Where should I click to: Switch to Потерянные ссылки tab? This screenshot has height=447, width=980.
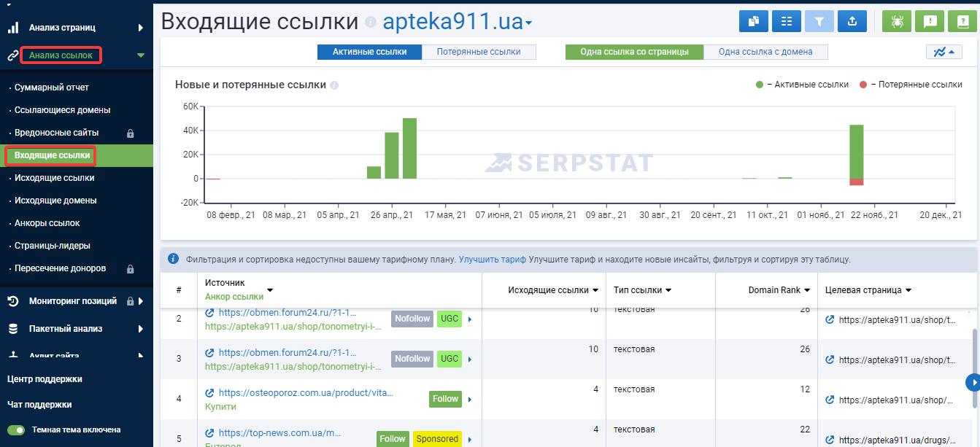[479, 52]
